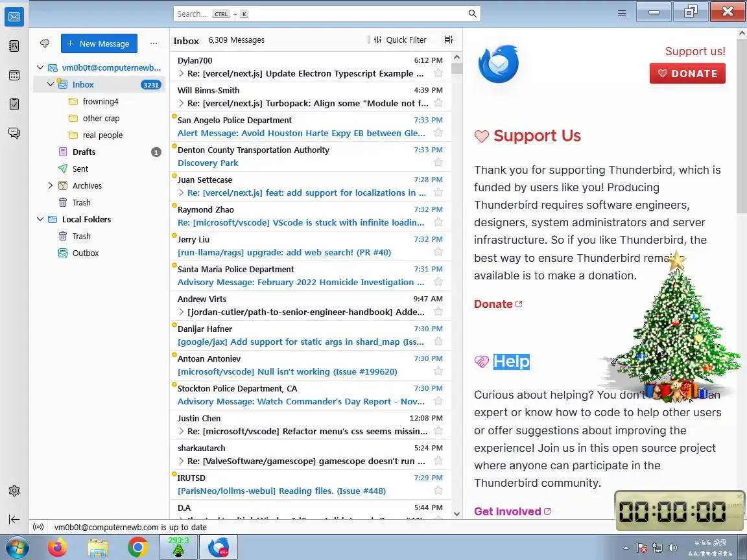This screenshot has width=747, height=560.
Task: Star the Santa Maria Police Department message
Action: (438, 282)
